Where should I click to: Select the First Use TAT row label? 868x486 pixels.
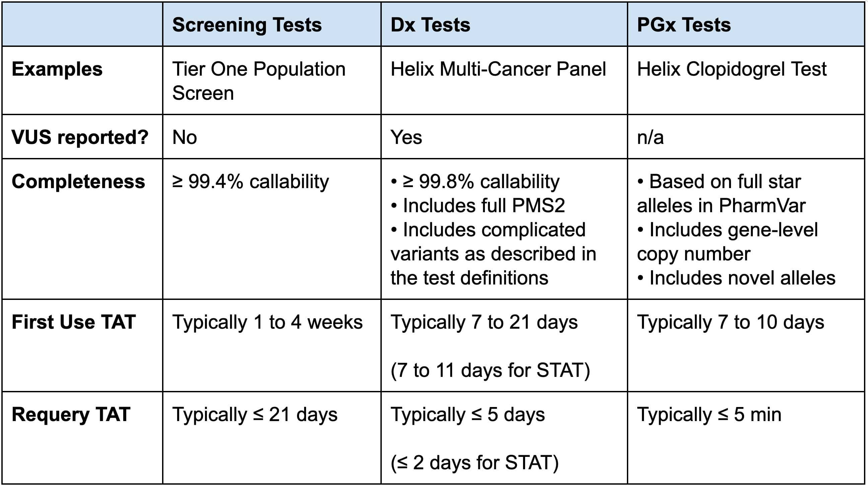click(x=73, y=322)
